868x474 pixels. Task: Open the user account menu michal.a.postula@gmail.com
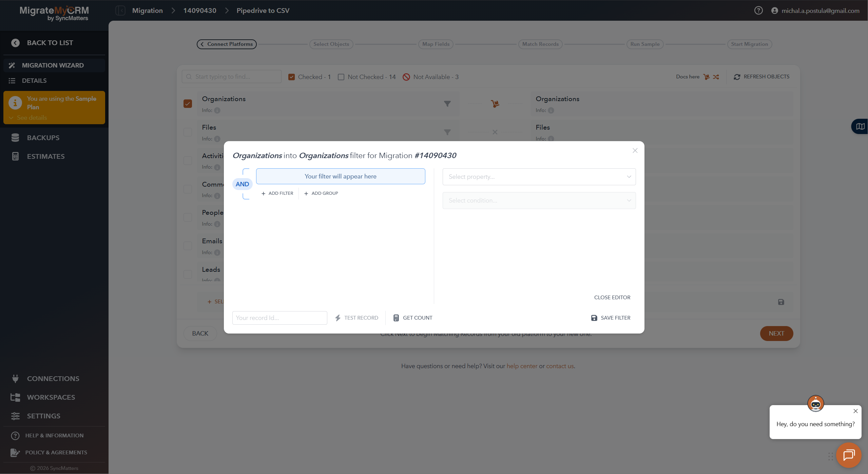coord(815,11)
